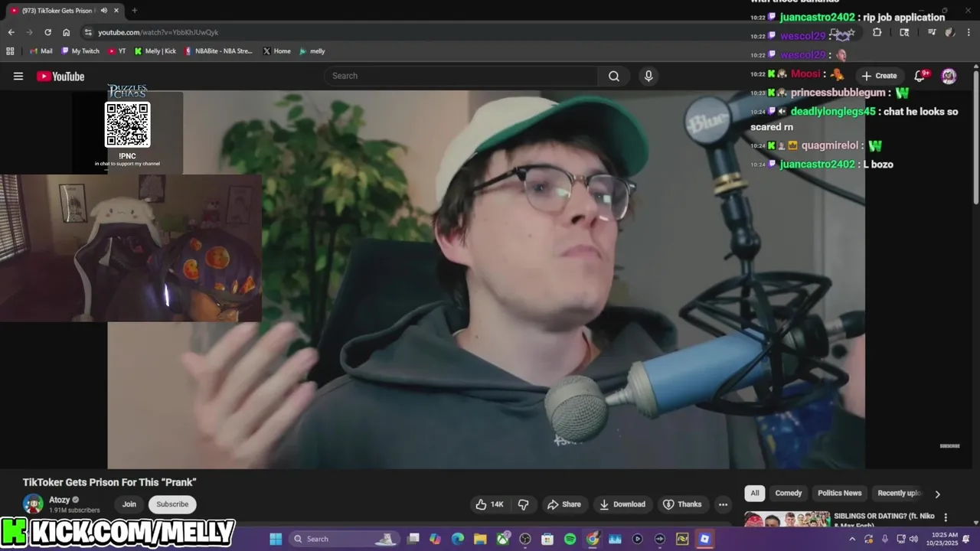This screenshot has width=980, height=551.
Task: Go back with the browser back arrow
Action: [x=11, y=32]
